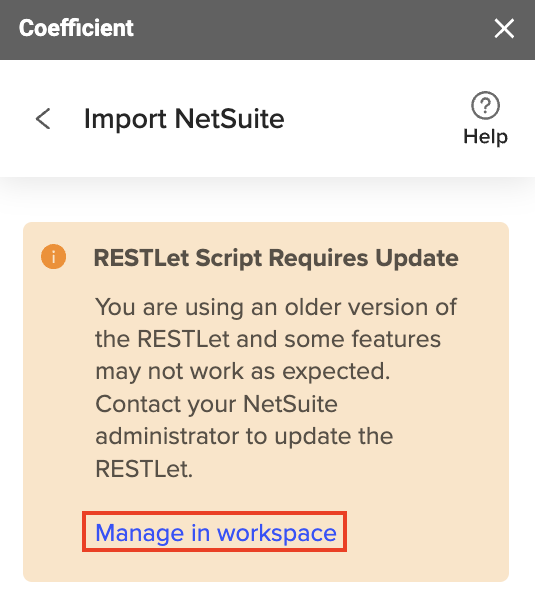
Task: Click the line 'Contact your NetSuite'
Action: point(216,404)
